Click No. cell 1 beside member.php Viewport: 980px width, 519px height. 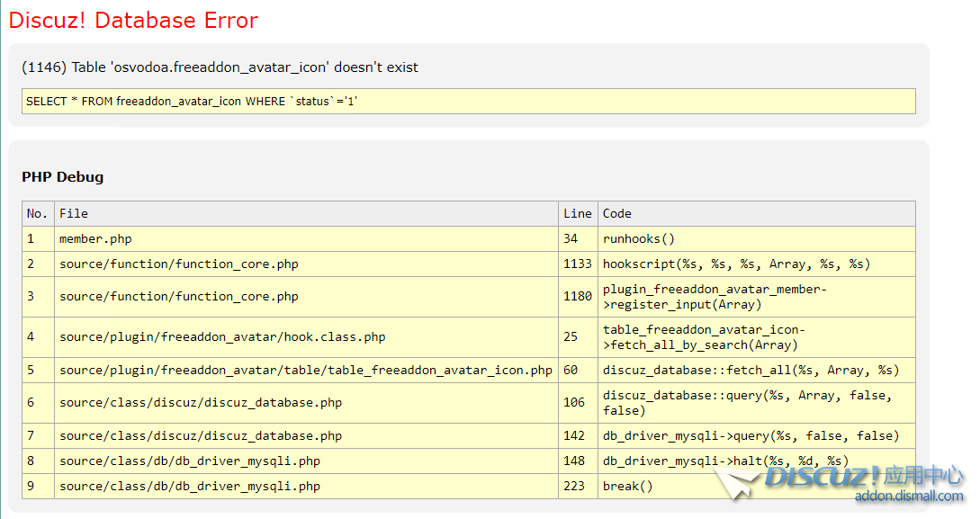[38, 238]
